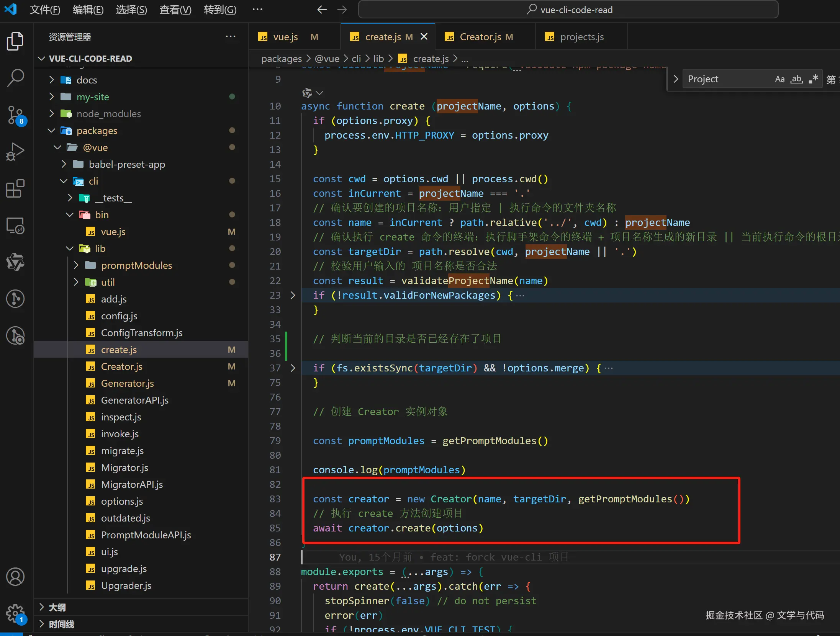Switch to the Creator.js tab

click(480, 37)
